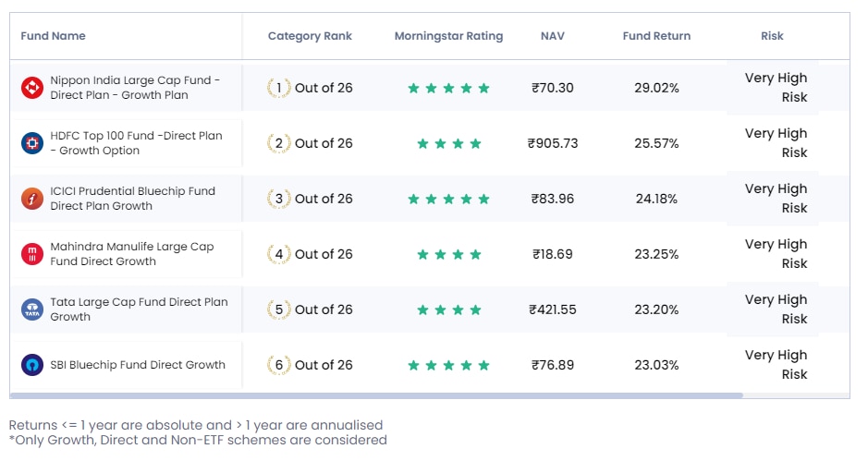868x461 pixels.
Task: Click the rank 6 laurel badge
Action: tap(278, 365)
